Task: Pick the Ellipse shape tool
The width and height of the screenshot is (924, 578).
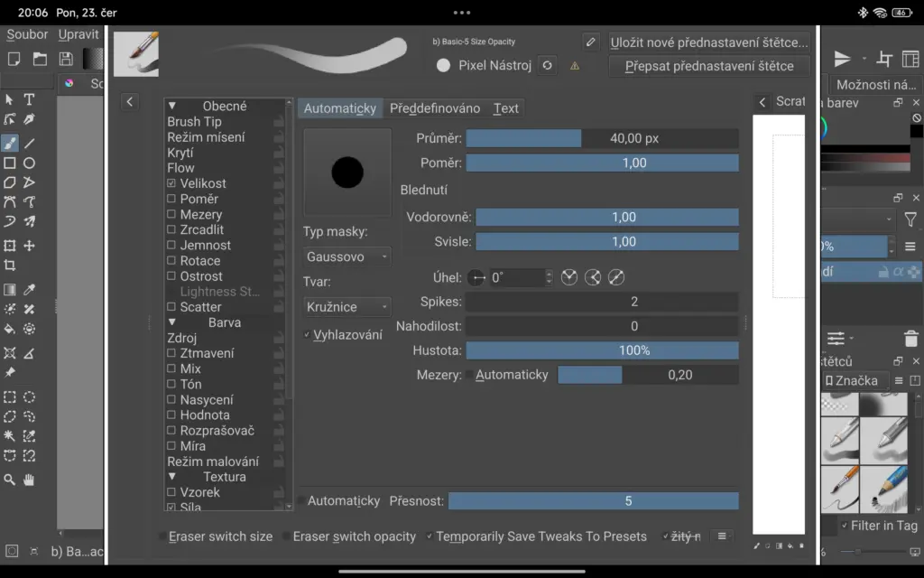Action: click(29, 163)
